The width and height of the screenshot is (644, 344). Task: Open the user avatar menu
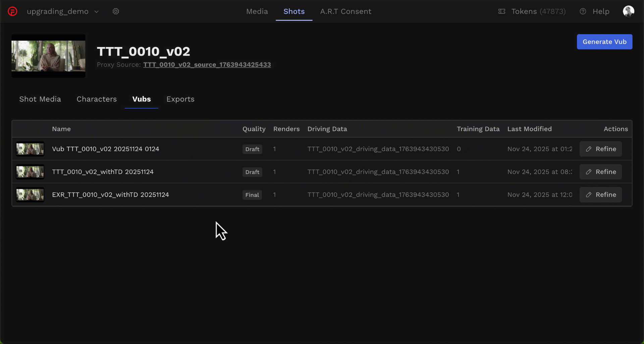[629, 11]
